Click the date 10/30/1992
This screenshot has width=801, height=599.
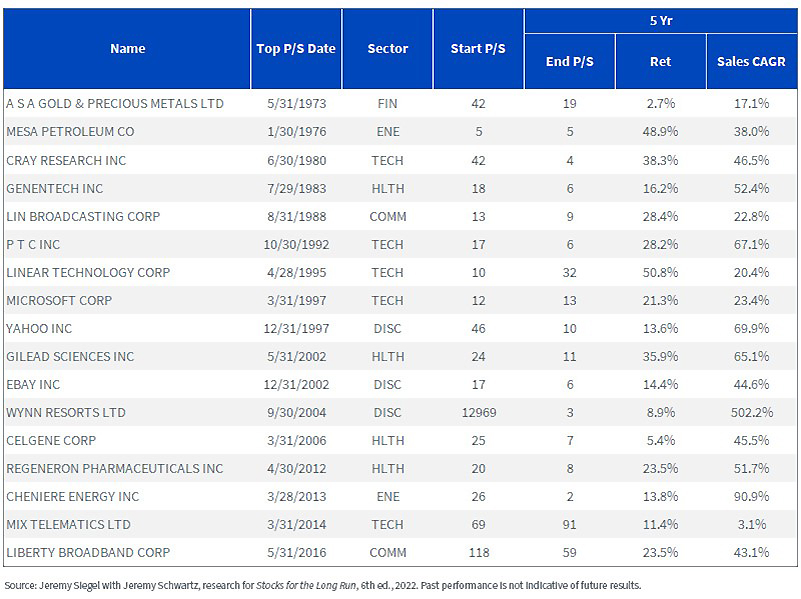[x=296, y=245]
